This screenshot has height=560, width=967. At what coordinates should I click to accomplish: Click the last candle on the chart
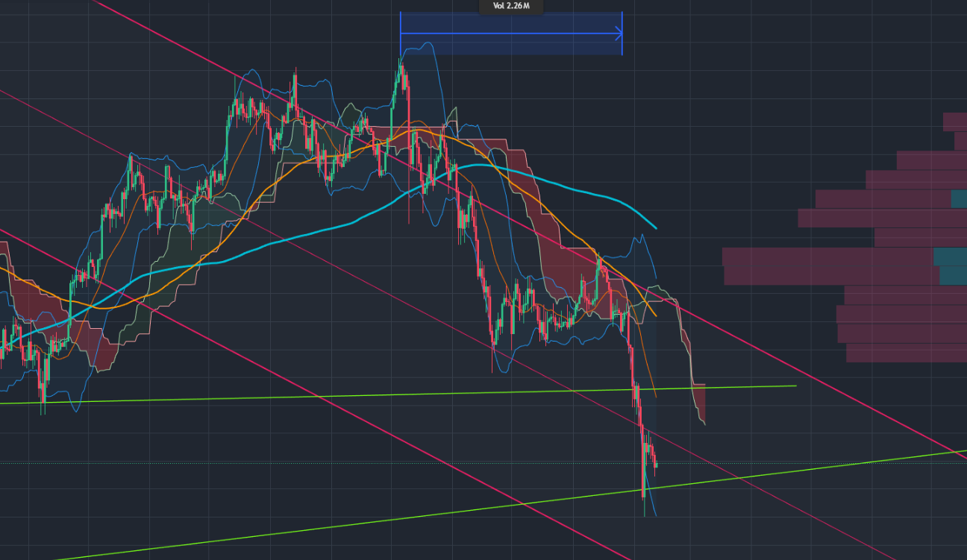[x=655, y=463]
